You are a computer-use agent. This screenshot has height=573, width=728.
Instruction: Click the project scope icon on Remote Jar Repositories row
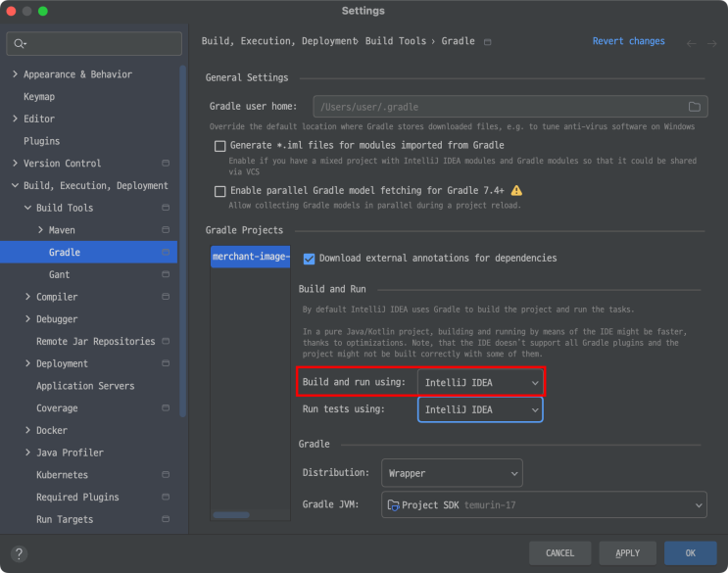166,341
